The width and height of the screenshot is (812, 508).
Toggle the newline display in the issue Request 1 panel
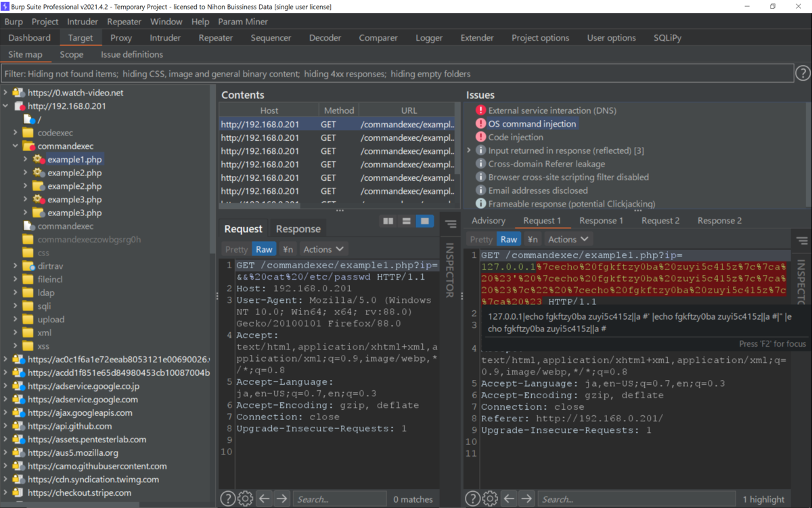pos(533,239)
